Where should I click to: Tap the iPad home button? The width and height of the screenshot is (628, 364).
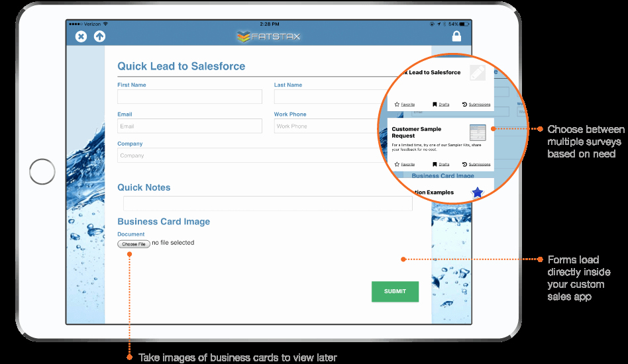[x=42, y=171]
